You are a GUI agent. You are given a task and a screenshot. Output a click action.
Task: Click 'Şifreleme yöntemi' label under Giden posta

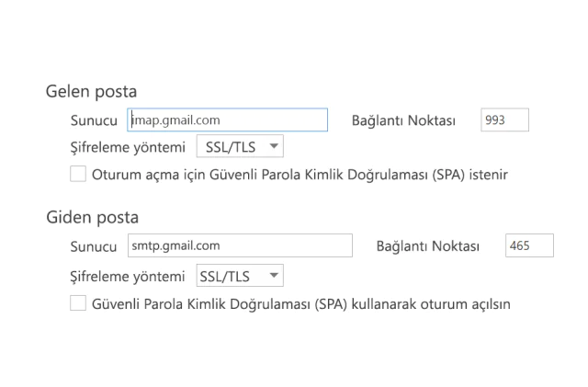tap(128, 277)
